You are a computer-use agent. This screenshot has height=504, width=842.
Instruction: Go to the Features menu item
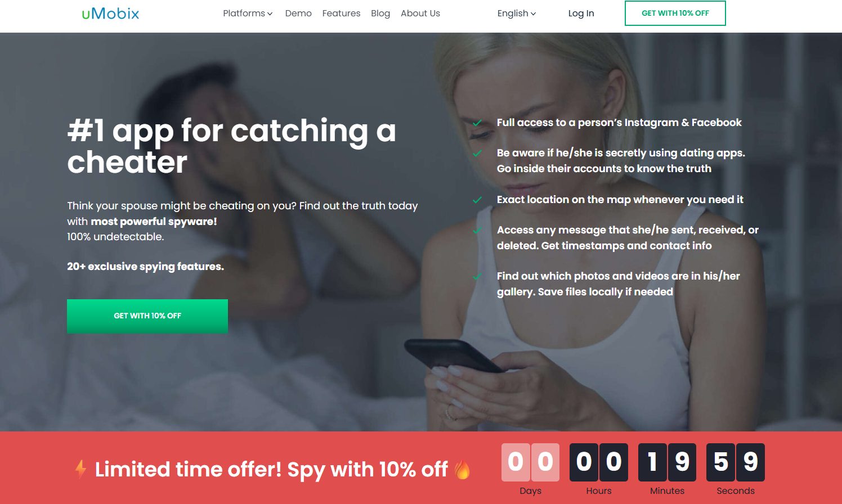pos(341,13)
